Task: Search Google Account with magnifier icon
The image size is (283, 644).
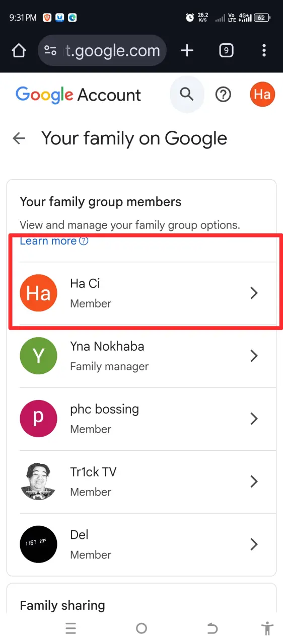Action: click(x=187, y=94)
